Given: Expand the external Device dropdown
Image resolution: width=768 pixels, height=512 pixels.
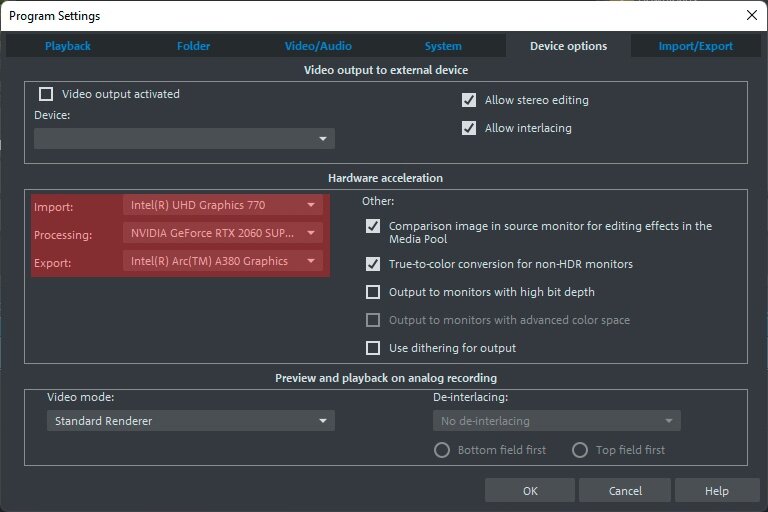Looking at the screenshot, I should 184,139.
